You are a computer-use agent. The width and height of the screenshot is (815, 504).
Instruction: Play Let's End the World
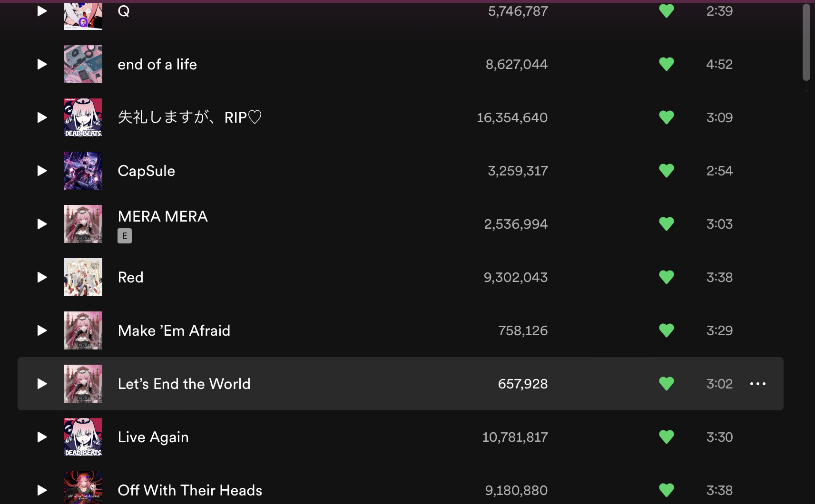[x=42, y=384]
